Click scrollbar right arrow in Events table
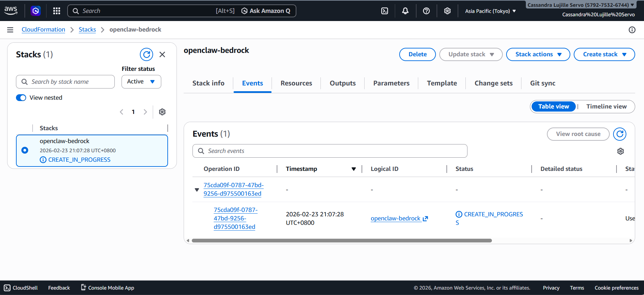Screen dimensions: 644x295 coord(631,240)
